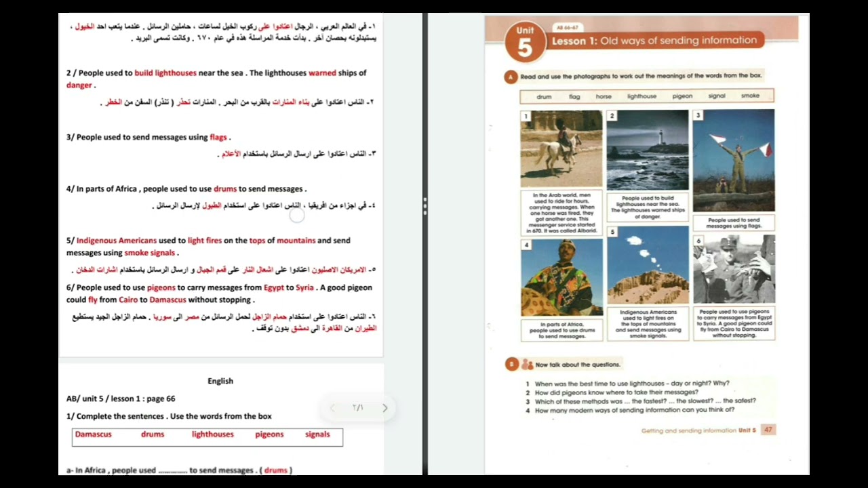Click 'Damascus' in the worksheet word box
The image size is (868, 488).
click(x=93, y=434)
